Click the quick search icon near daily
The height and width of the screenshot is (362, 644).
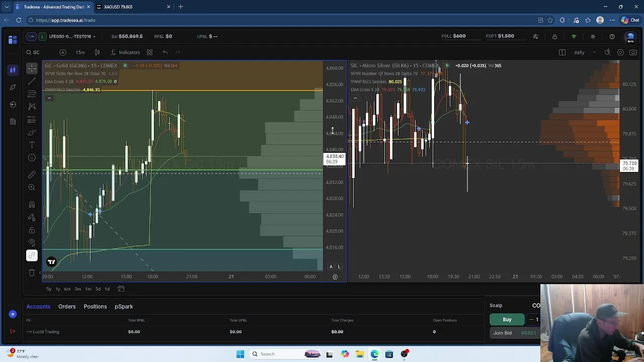(x=607, y=52)
